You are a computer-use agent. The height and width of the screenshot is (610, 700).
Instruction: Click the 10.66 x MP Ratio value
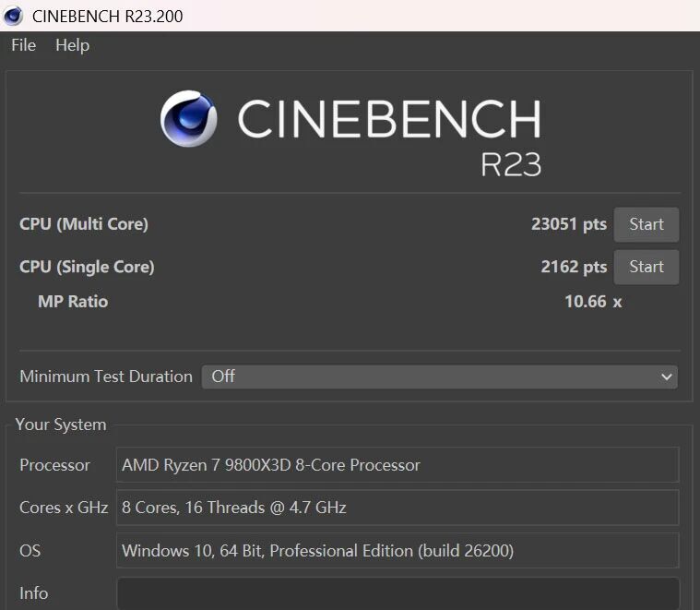[592, 302]
